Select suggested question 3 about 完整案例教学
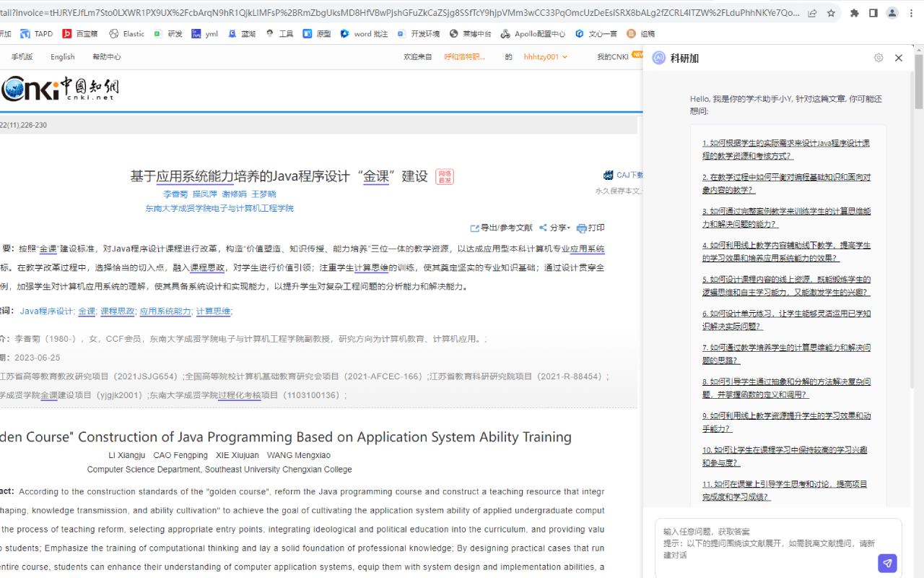The height and width of the screenshot is (578, 924). click(x=786, y=217)
